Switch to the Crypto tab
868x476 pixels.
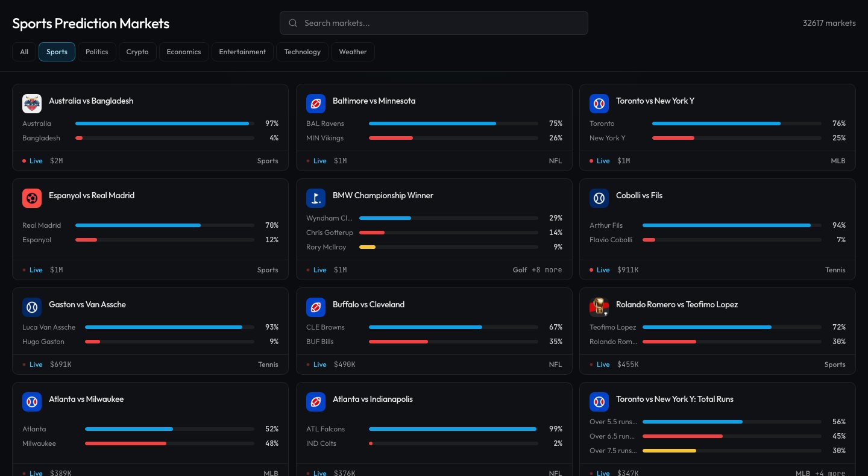click(137, 52)
